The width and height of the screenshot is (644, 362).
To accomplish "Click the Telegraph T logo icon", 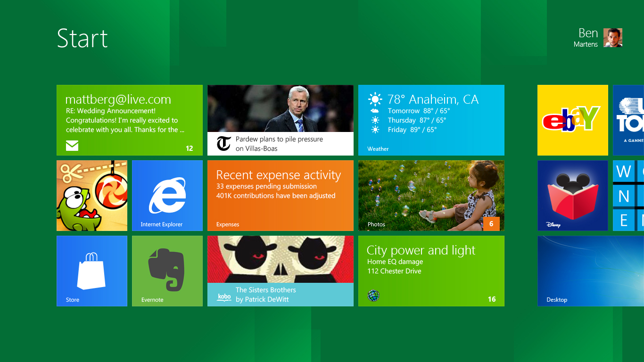I will pyautogui.click(x=224, y=143).
